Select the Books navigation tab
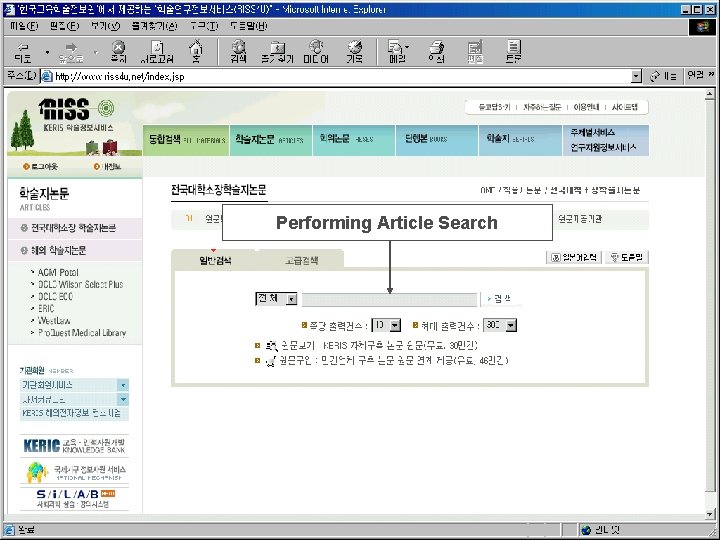 point(437,140)
